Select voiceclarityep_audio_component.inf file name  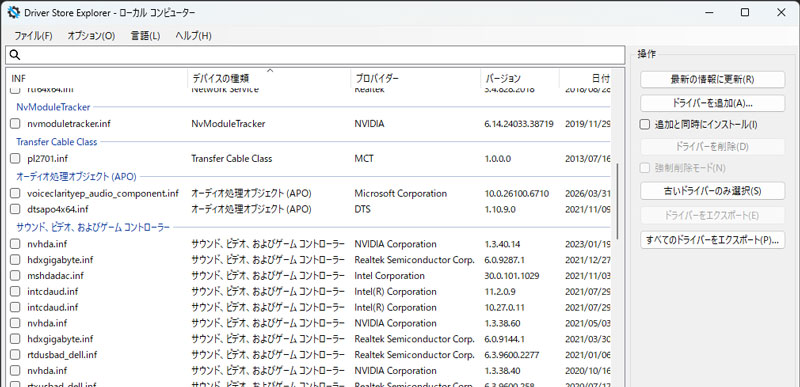(103, 193)
